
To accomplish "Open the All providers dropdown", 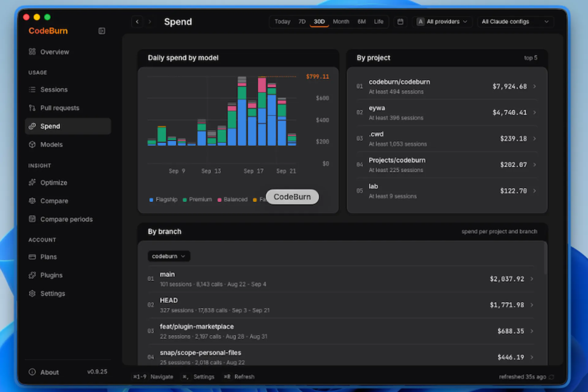I will point(442,22).
